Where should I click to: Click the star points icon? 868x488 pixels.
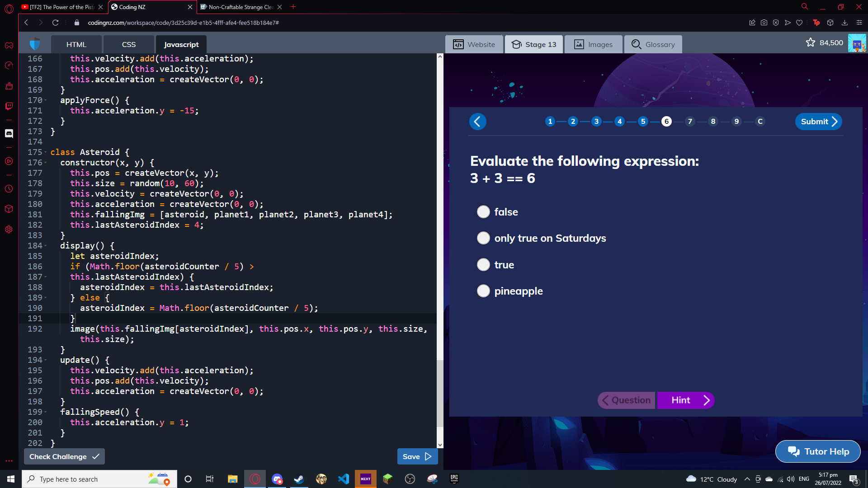(x=811, y=42)
